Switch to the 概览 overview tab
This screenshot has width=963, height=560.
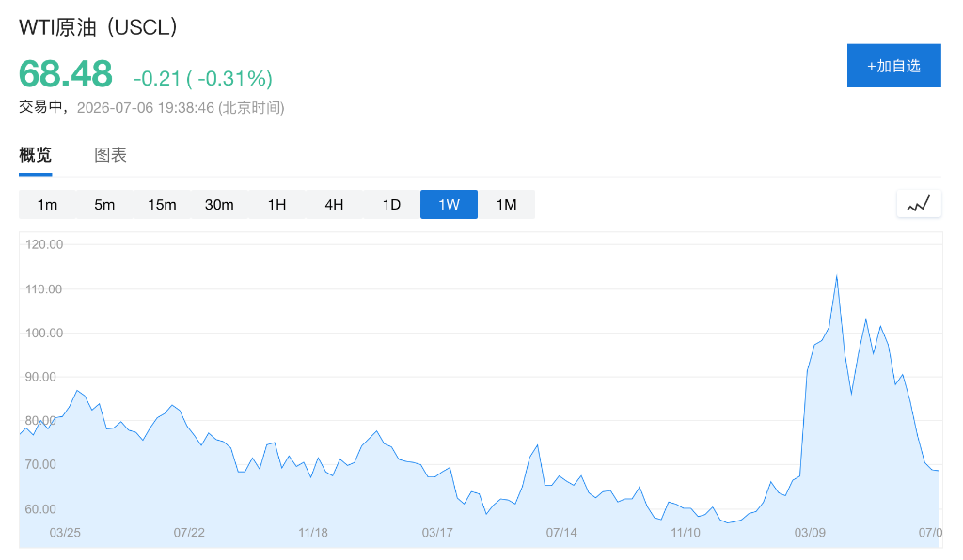click(35, 155)
